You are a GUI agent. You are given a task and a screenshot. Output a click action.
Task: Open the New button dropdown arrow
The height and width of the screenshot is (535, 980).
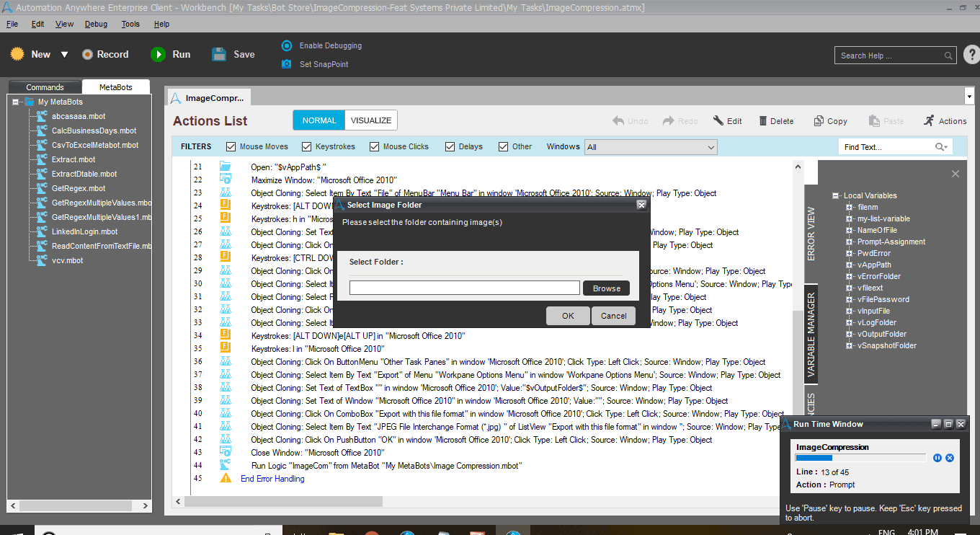coord(64,55)
